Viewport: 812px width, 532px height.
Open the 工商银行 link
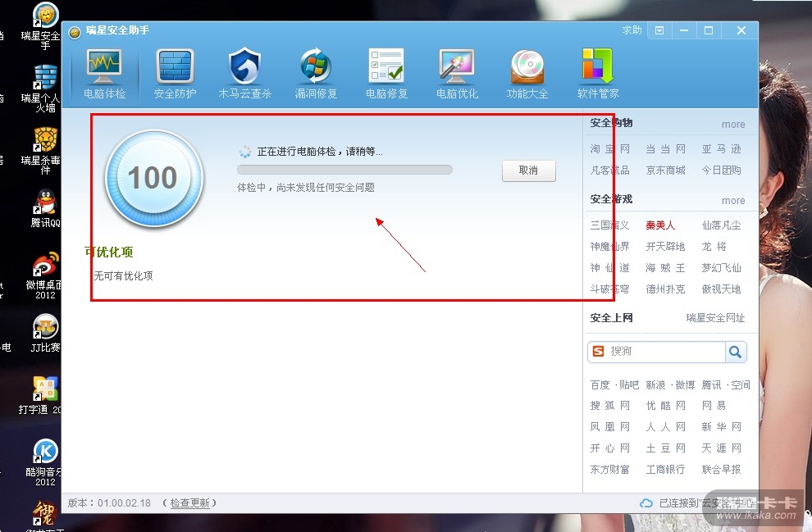pos(665,470)
